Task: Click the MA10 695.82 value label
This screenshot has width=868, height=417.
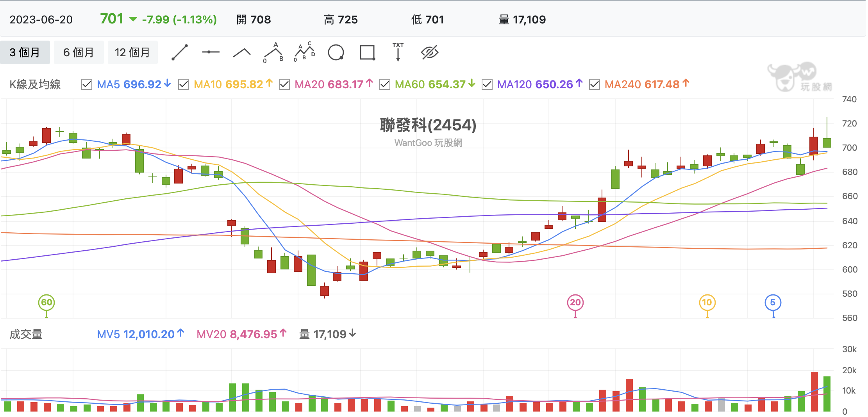Action: pos(233,84)
